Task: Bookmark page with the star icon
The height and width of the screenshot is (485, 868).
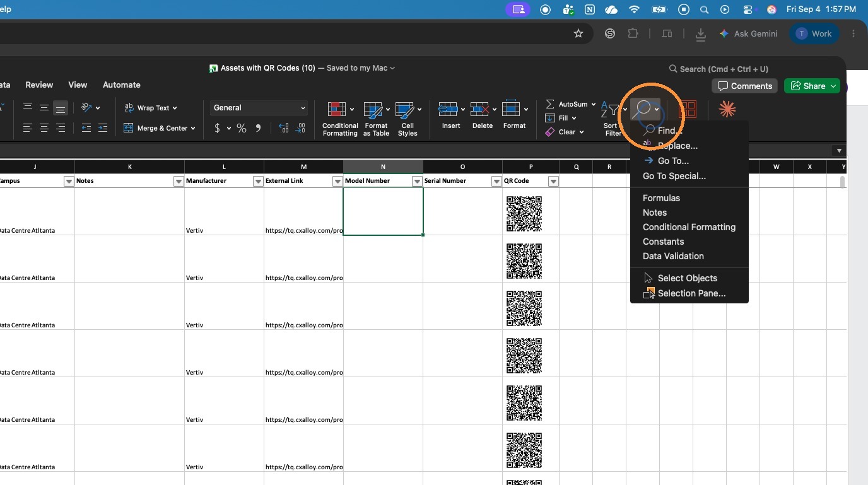Action: pos(578,33)
